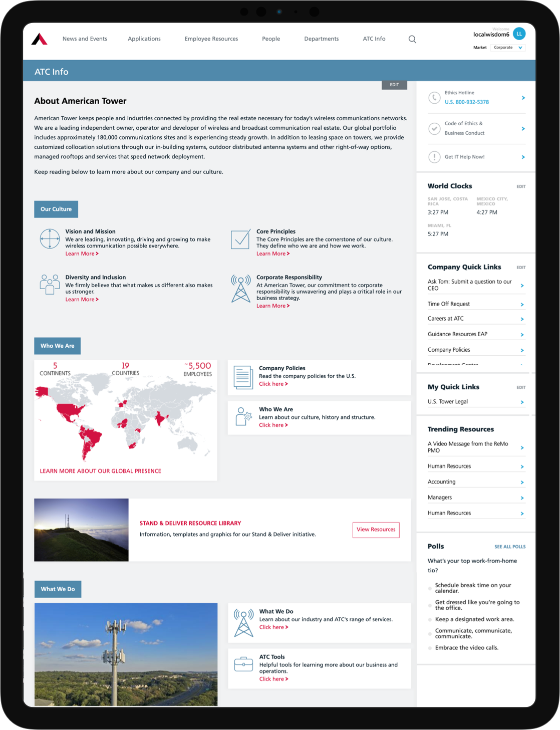
Task: Click the Ethics Hotline phone icon
Action: click(x=434, y=98)
